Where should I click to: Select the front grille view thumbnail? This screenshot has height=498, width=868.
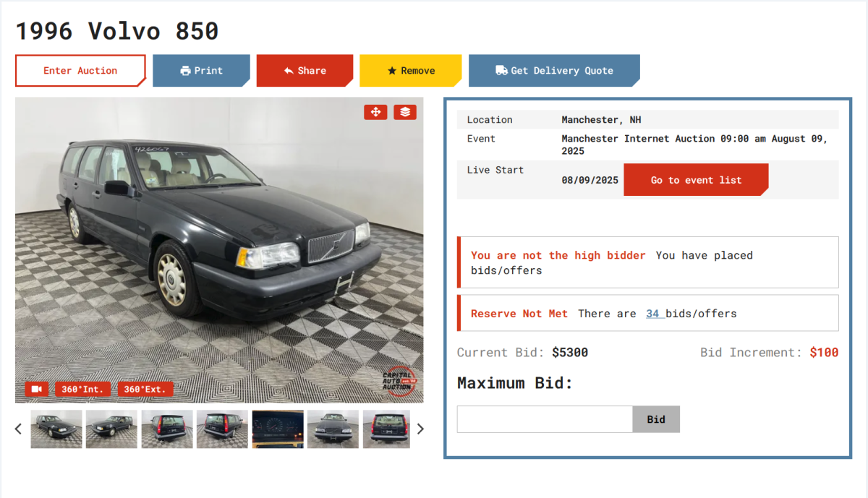[333, 429]
